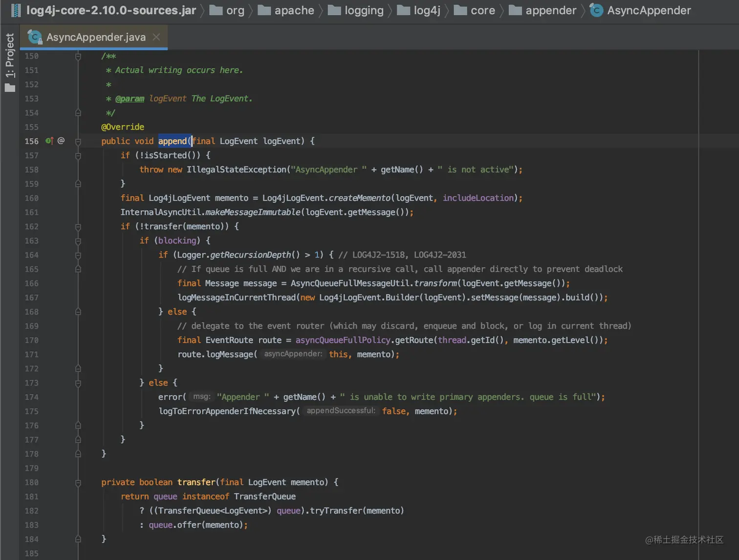739x560 pixels.
Task: Click the @ annotation gutter marker
Action: [x=61, y=141]
